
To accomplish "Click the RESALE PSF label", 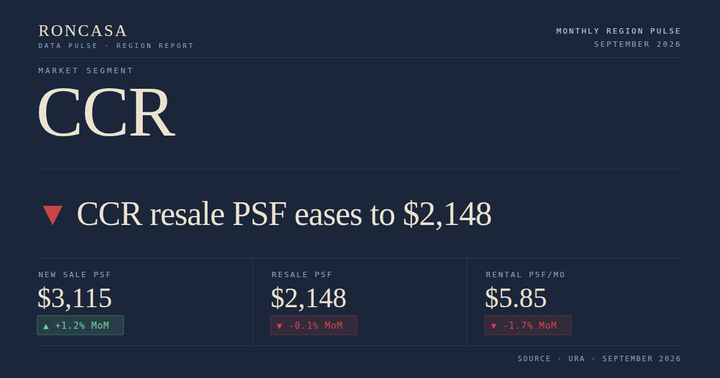I will click(x=302, y=275).
